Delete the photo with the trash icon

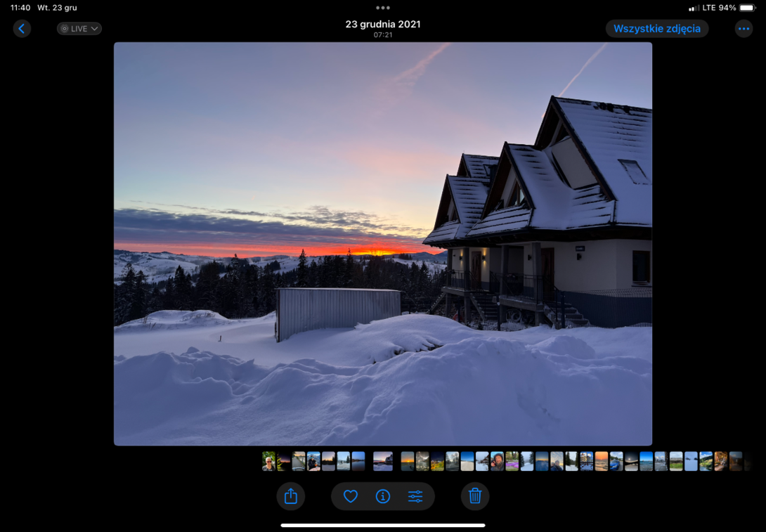(475, 496)
